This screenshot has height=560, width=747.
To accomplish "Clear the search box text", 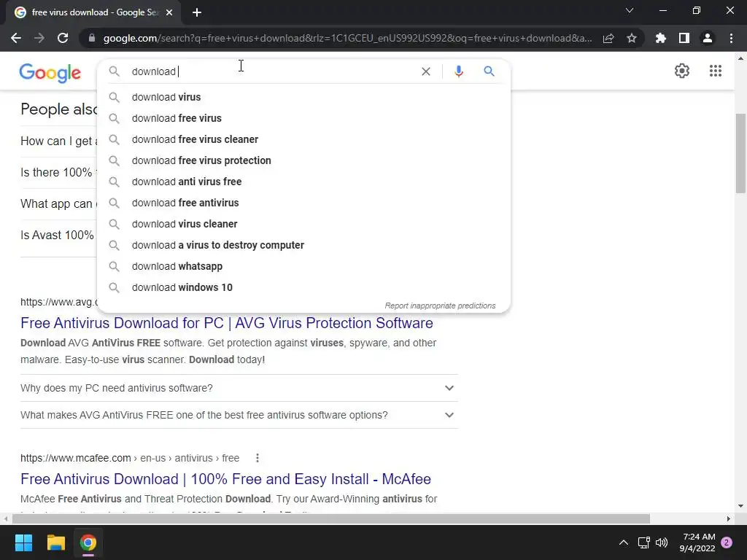I will pos(426,71).
